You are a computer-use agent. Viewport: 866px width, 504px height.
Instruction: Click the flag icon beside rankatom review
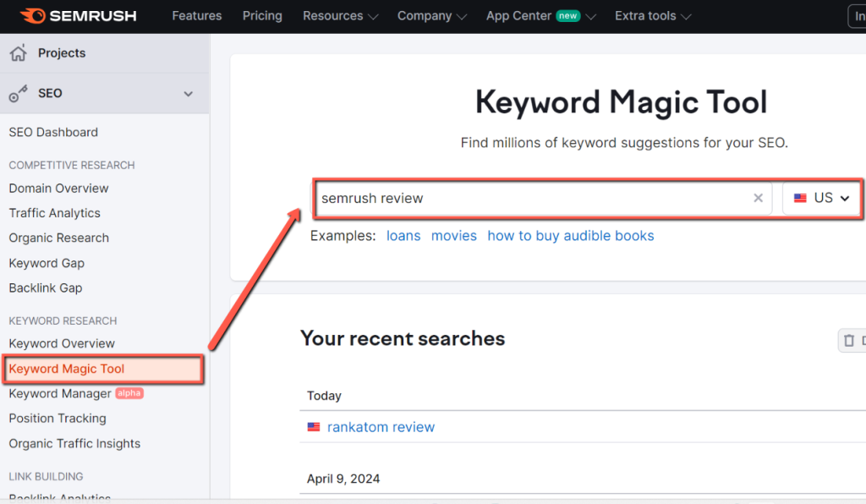pos(313,427)
